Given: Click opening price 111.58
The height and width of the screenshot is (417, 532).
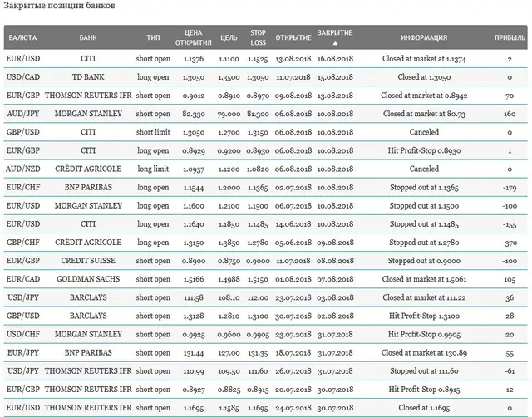Looking at the screenshot, I should [x=194, y=297].
